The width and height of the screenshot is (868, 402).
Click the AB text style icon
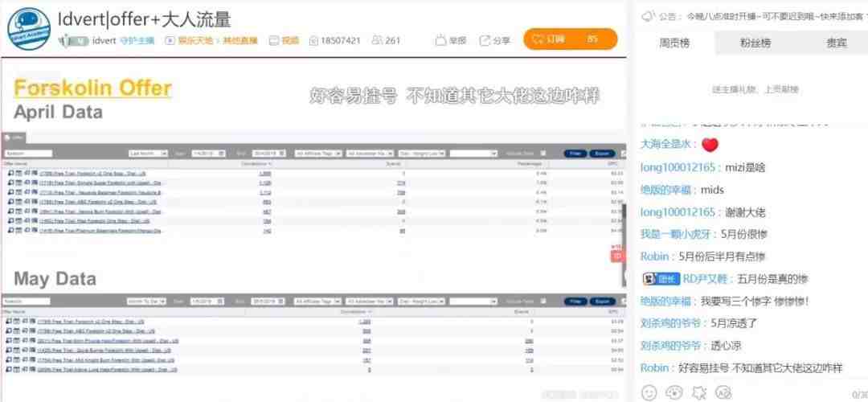723,392
